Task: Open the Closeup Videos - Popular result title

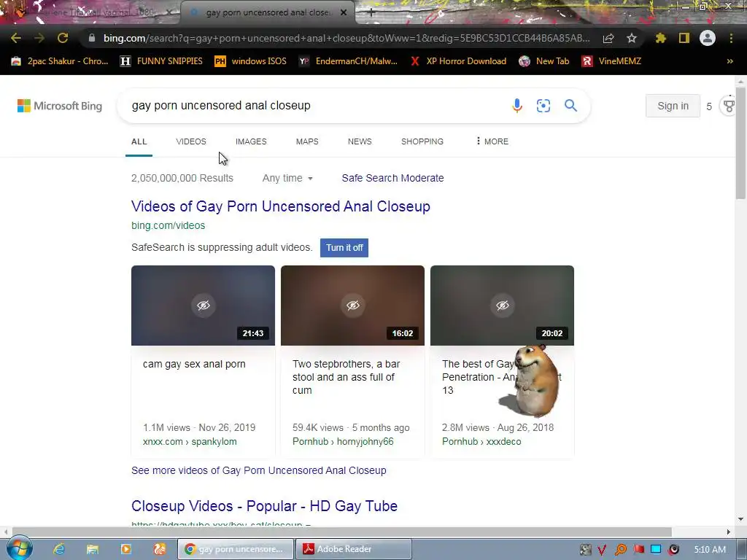Action: click(264, 506)
